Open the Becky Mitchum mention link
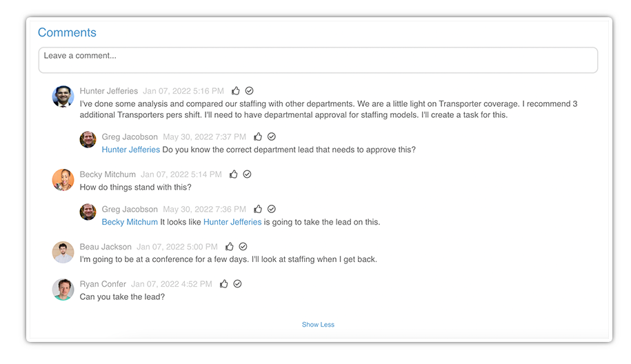Image resolution: width=631 pixels, height=364 pixels. click(130, 222)
